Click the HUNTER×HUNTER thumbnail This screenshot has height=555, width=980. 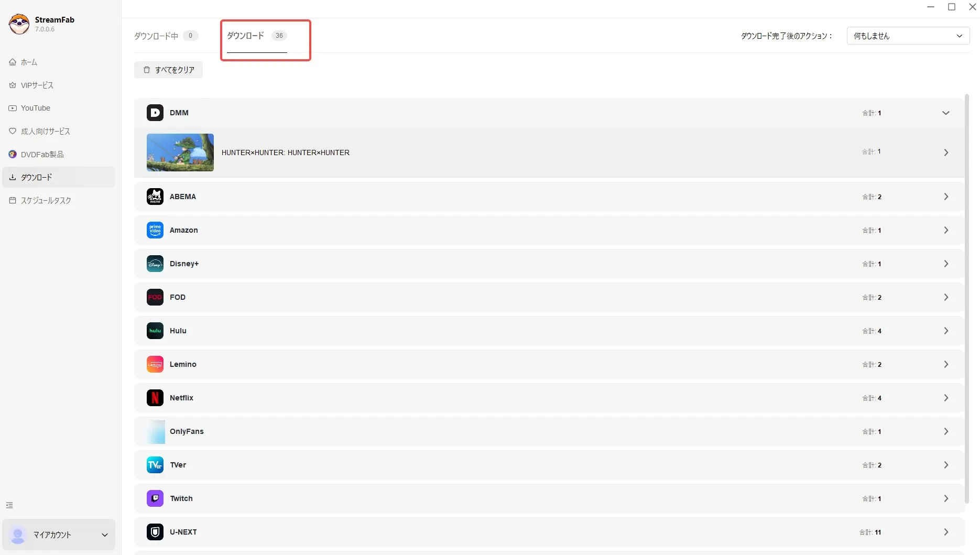click(x=180, y=153)
